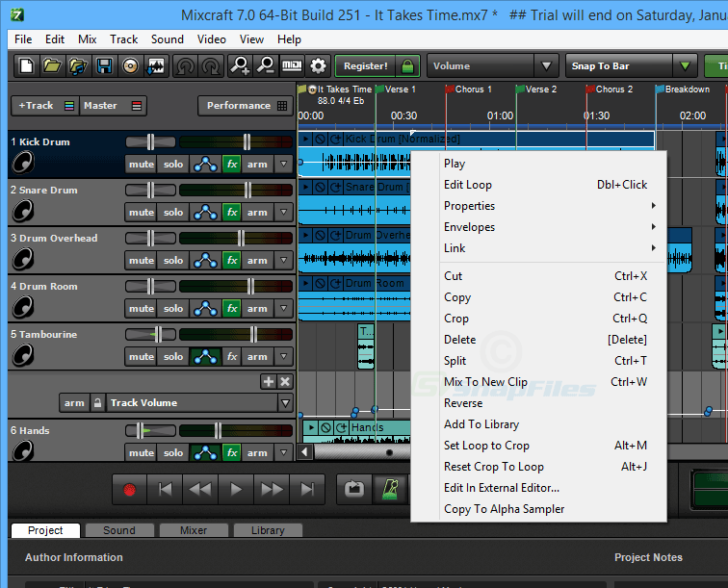The height and width of the screenshot is (588, 728).
Task: Click the Redo arrow icon
Action: coord(211,65)
